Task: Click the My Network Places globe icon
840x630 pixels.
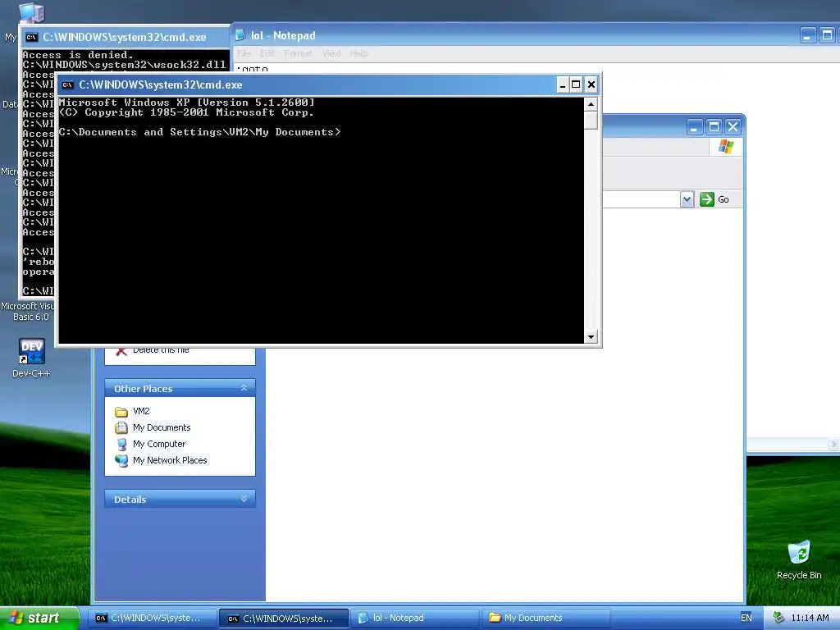Action: (x=121, y=460)
